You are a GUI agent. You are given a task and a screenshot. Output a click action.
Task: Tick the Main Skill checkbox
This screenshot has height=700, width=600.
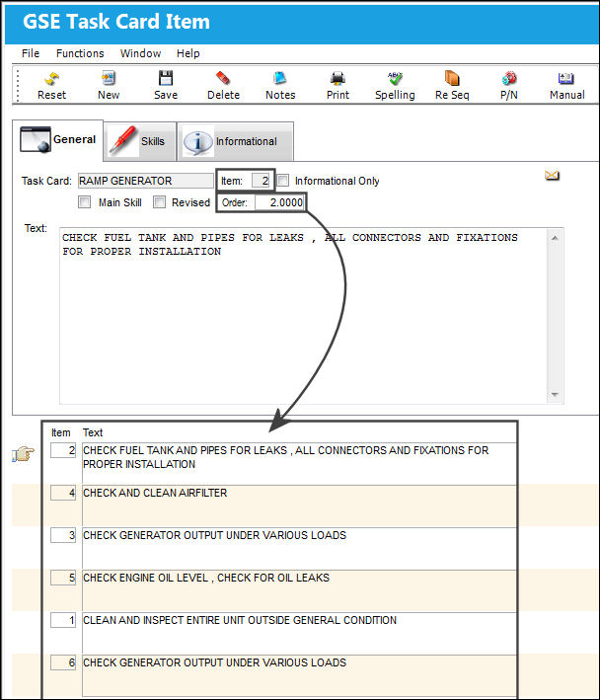[84, 202]
